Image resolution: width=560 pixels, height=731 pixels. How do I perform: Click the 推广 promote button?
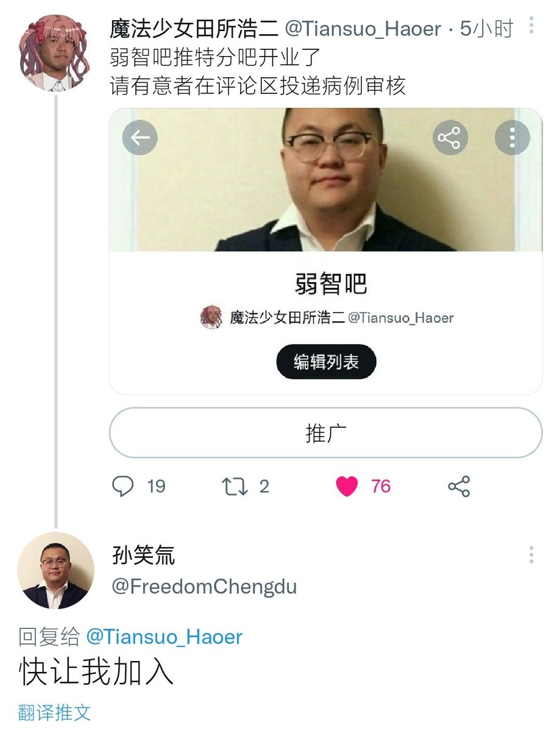click(x=325, y=433)
